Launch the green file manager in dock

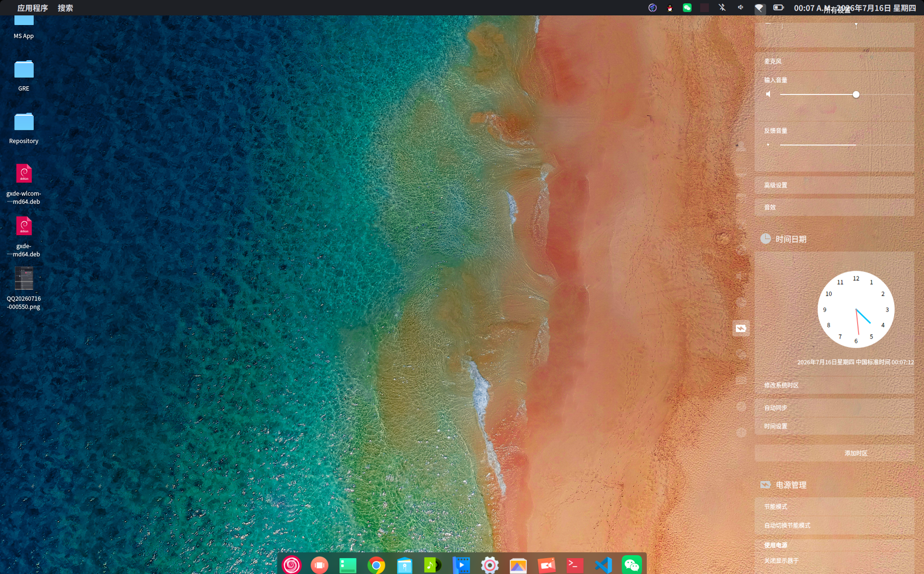347,565
